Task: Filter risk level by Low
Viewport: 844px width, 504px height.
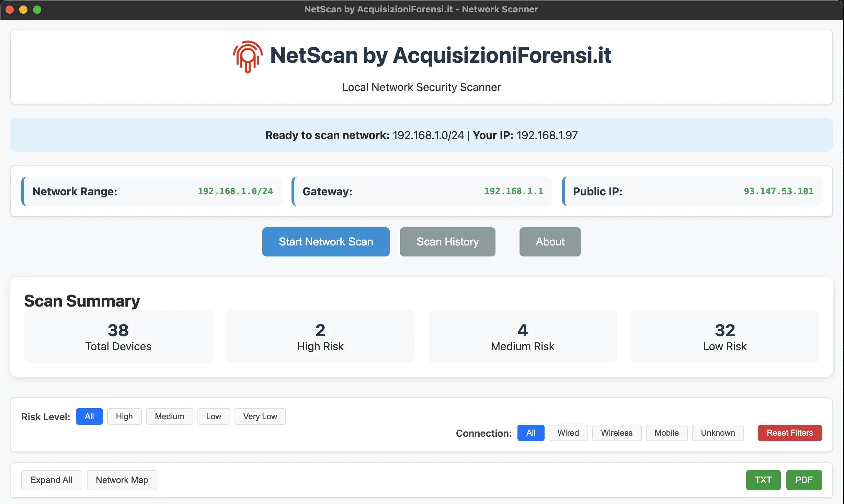Action: [214, 416]
